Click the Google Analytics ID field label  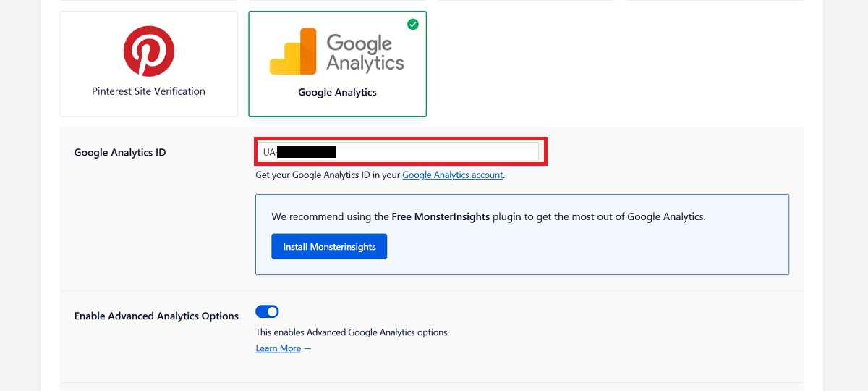tap(120, 153)
